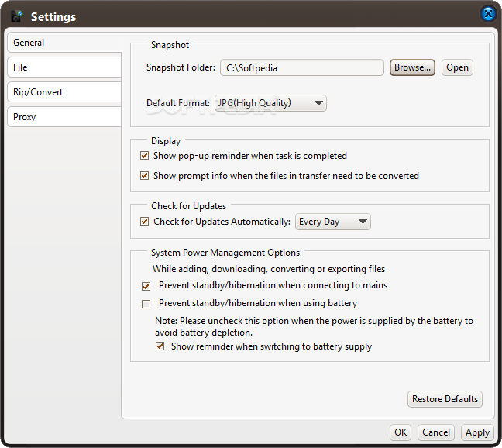The width and height of the screenshot is (502, 448).
Task: Enable Prevent standby when using battery
Action: (x=146, y=304)
